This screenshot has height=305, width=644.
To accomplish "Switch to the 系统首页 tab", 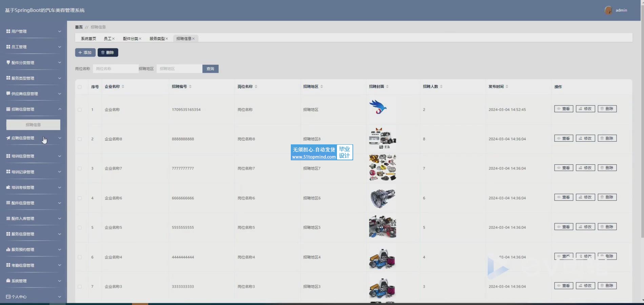I will click(88, 39).
